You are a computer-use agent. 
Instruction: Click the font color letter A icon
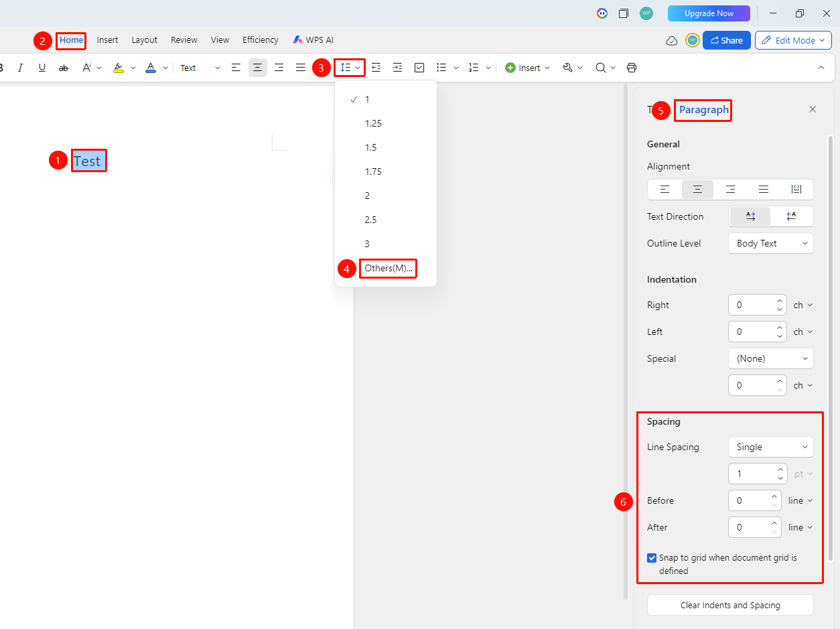click(x=151, y=68)
